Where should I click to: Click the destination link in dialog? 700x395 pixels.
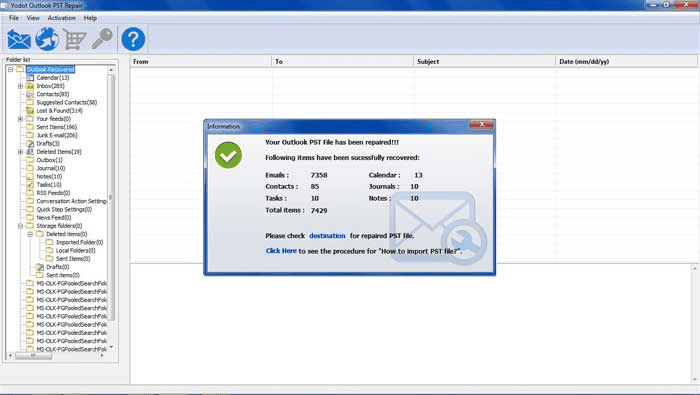(x=327, y=236)
